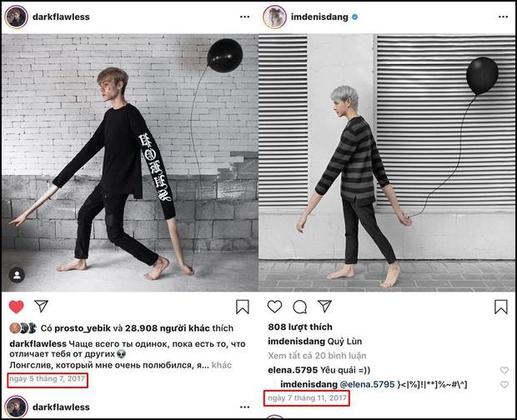The width and height of the screenshot is (517, 420).
Task: Click the darkflawless profile avatar at top
Action: tap(18, 17)
